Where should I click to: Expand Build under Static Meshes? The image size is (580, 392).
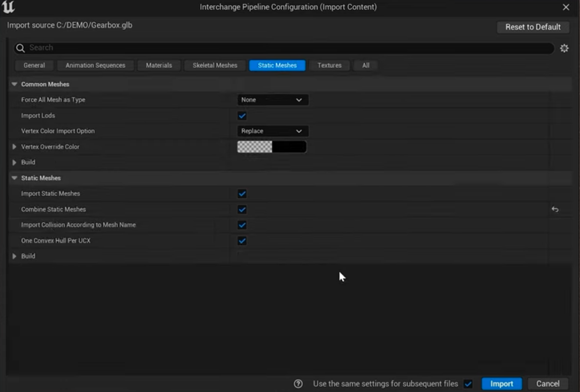tap(14, 256)
